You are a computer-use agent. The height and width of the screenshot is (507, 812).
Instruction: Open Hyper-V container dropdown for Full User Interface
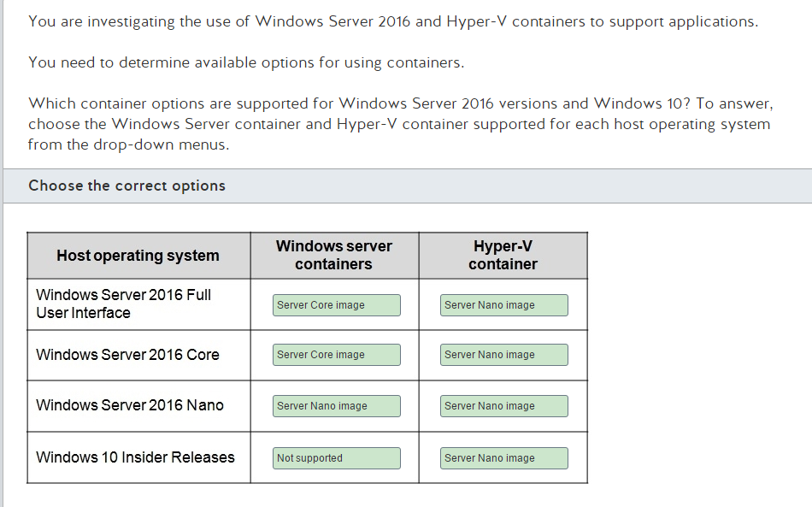[x=504, y=305]
